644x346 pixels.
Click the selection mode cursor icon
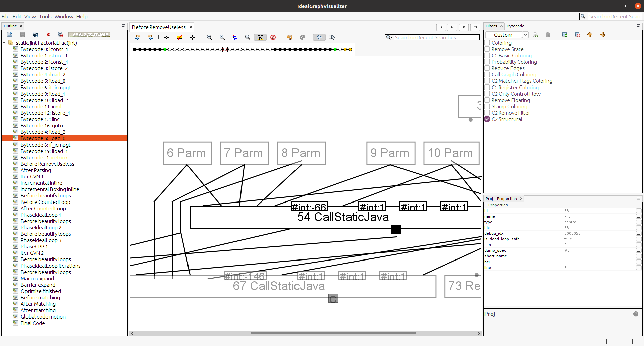[x=332, y=37]
